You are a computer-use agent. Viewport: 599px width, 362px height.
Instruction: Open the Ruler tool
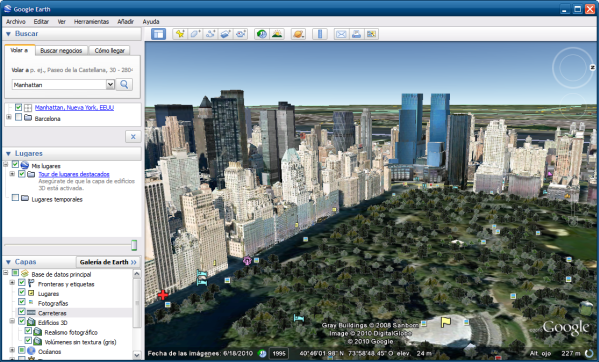pos(320,34)
